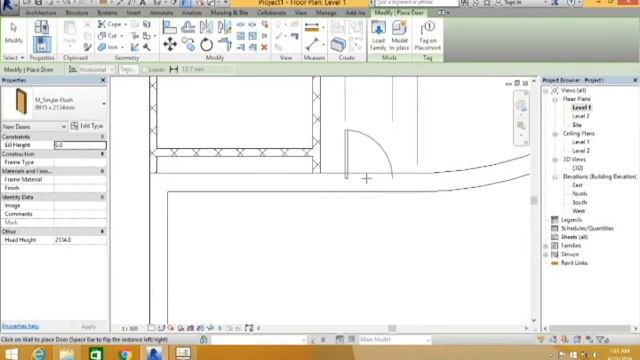Open the Insert ribbon tab
Image resolution: width=640 pixels, height=360 pixels.
133,13
